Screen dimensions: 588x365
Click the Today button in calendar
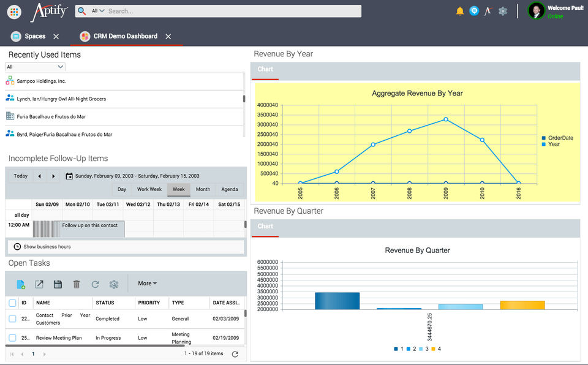21,176
